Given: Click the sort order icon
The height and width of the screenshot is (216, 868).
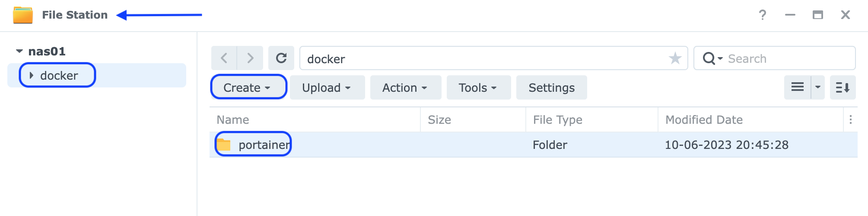Looking at the screenshot, I should (x=843, y=87).
